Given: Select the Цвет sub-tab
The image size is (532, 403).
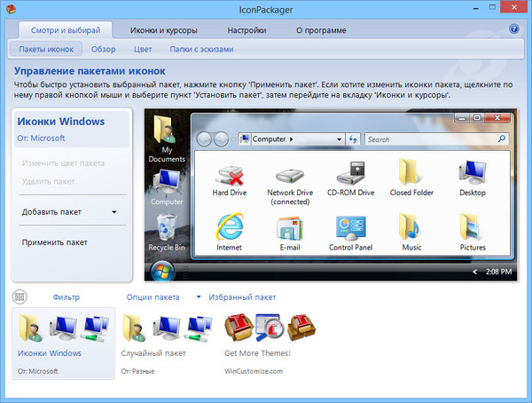Looking at the screenshot, I should coord(143,50).
